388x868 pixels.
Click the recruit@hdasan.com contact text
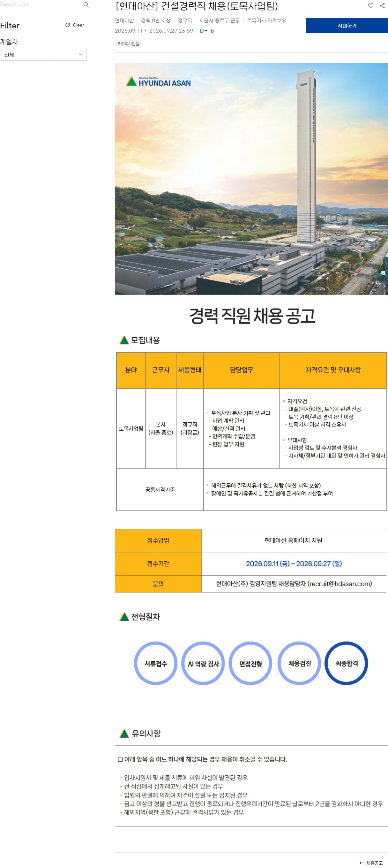[339, 584]
